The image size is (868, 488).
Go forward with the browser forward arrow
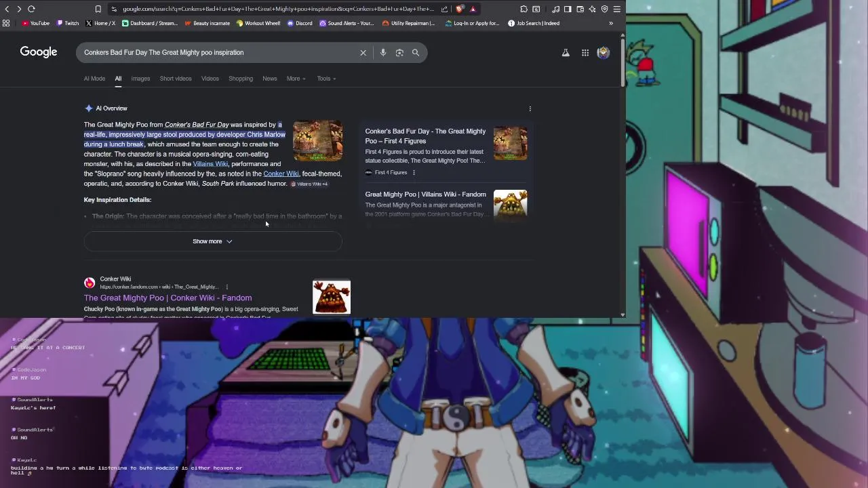19,9
